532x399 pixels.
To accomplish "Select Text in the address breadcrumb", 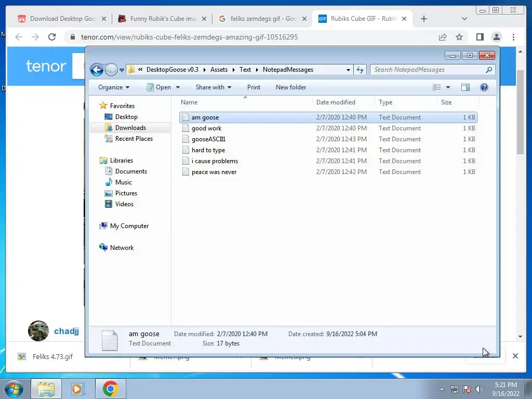I will pyautogui.click(x=245, y=70).
